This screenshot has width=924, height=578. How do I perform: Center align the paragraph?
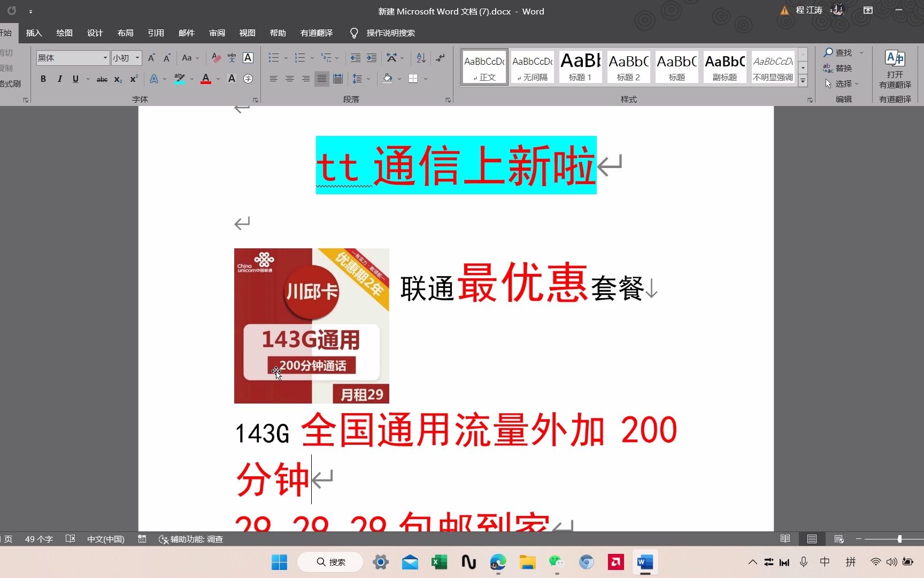[289, 79]
